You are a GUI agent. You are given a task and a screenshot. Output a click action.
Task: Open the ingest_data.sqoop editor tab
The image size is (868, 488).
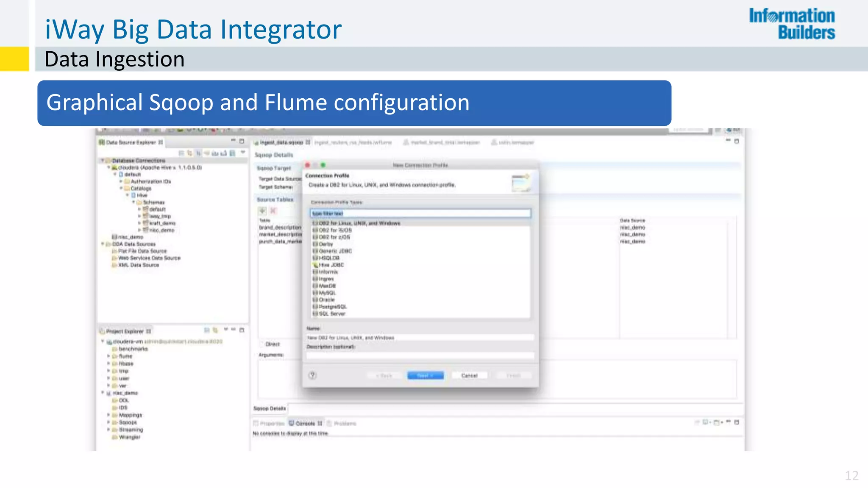point(282,142)
